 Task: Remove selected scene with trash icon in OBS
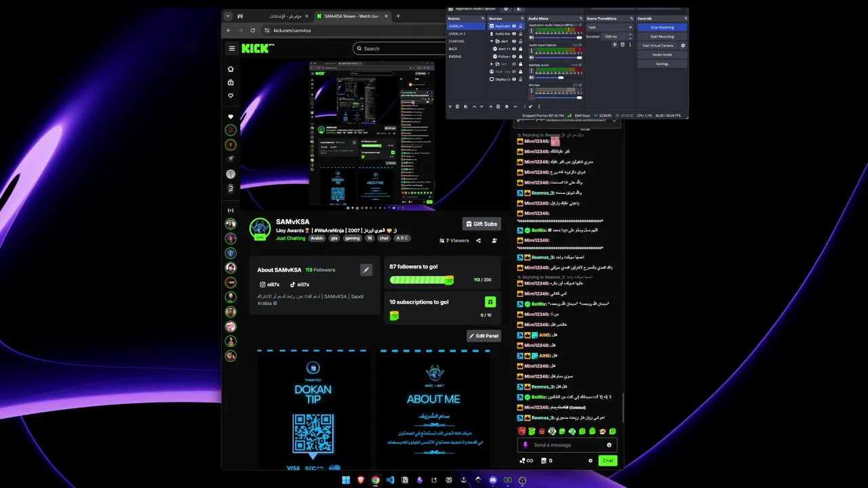tap(457, 106)
